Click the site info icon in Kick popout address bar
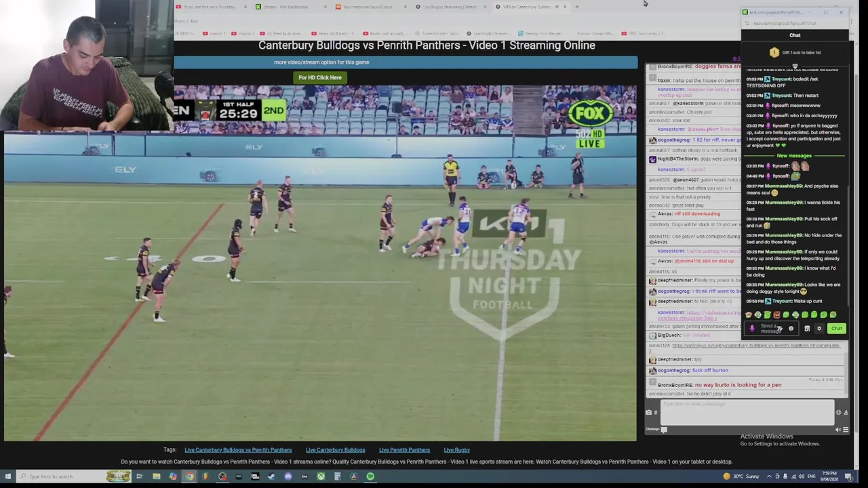Screen dimensions: 868x488 coord(747,23)
